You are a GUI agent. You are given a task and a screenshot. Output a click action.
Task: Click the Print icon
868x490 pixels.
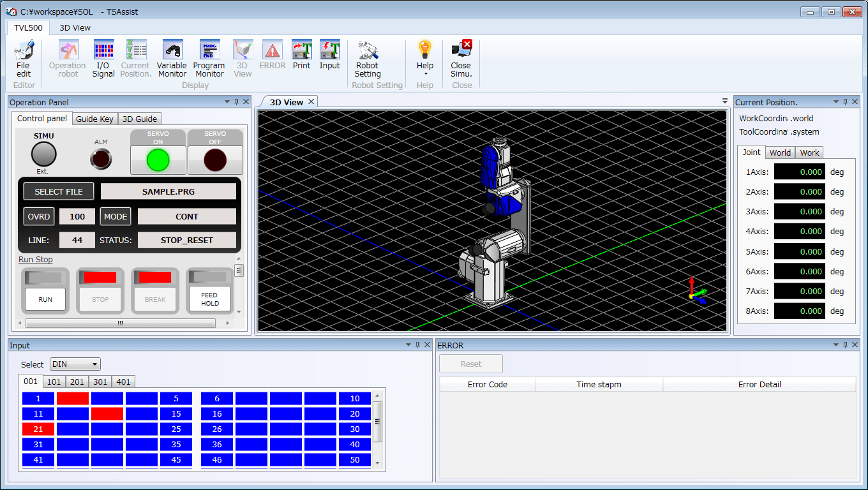[x=301, y=59]
